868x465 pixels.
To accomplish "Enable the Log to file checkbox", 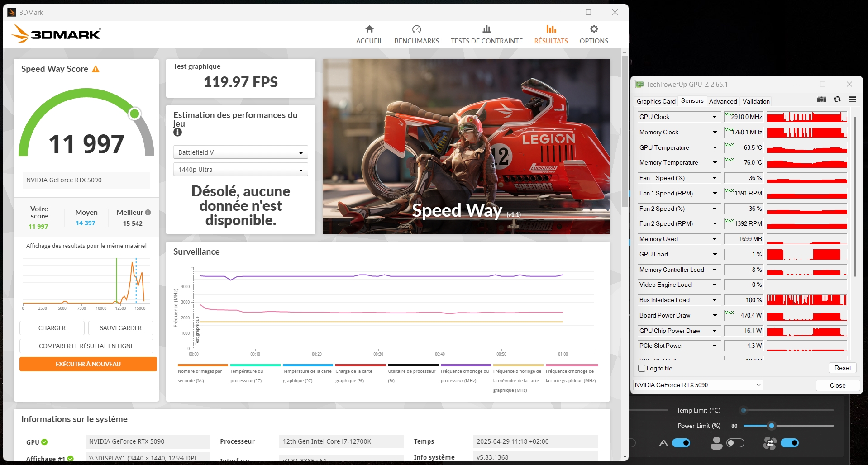I will pos(642,368).
